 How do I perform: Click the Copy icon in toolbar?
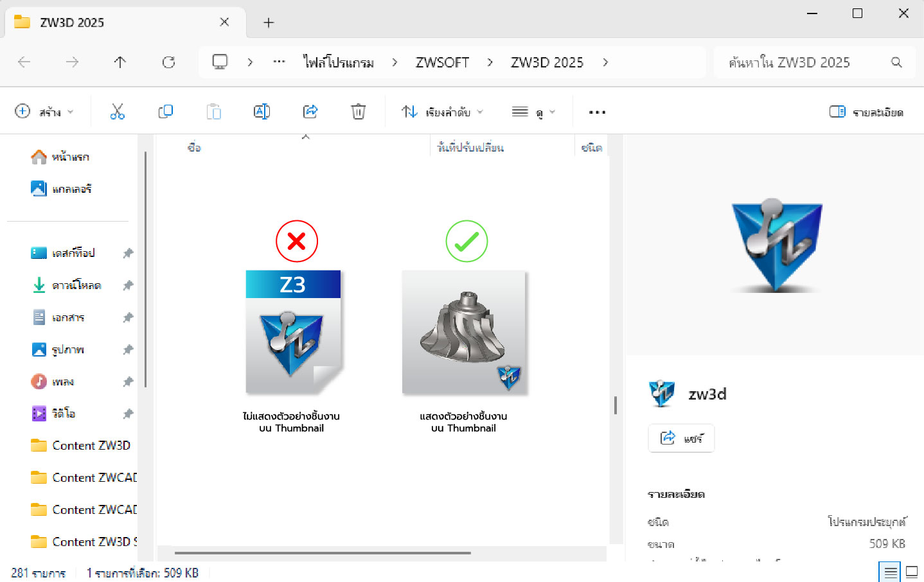165,112
